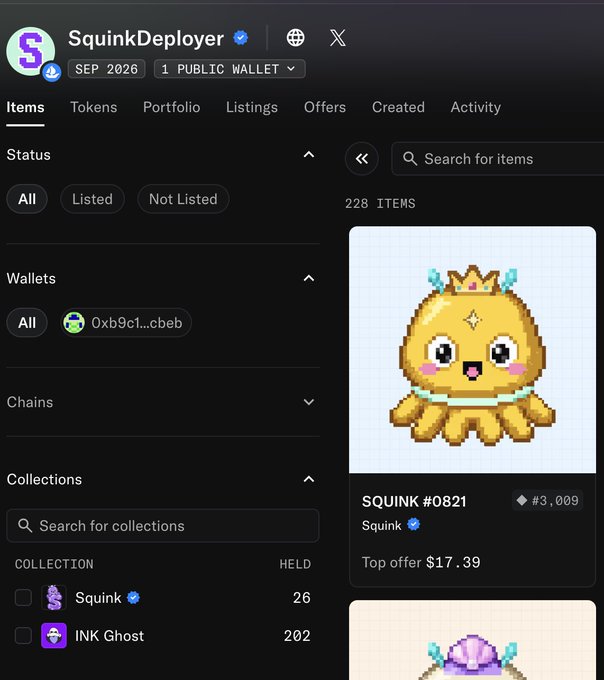Filter by wallet 0xb9c1...cbeb

point(126,323)
